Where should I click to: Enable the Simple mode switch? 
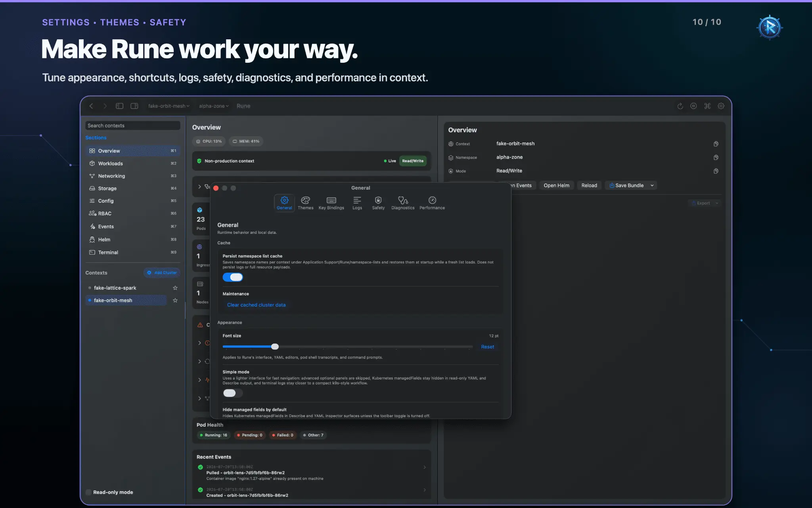pos(233,393)
